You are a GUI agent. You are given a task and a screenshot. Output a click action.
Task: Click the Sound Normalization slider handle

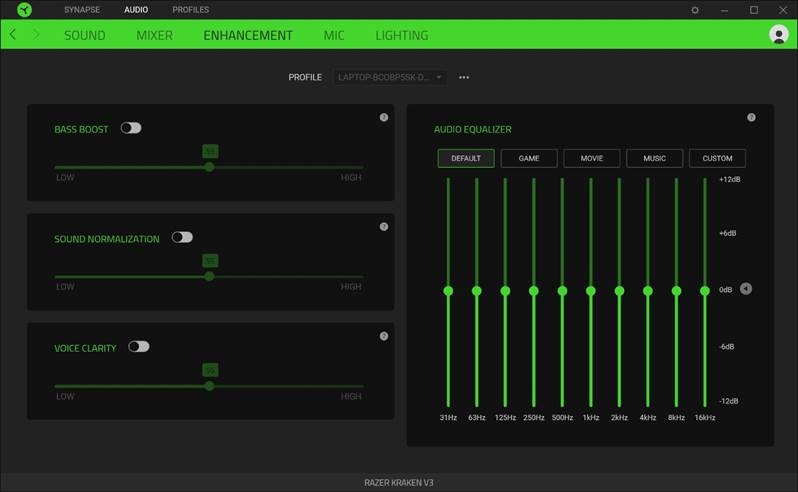click(209, 276)
